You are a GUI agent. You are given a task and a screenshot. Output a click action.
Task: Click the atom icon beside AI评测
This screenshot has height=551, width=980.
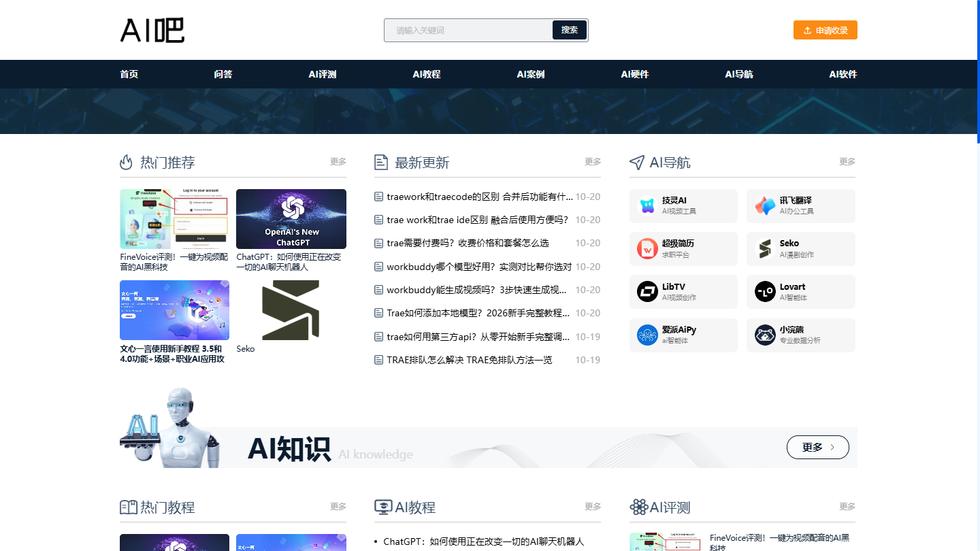pos(638,507)
